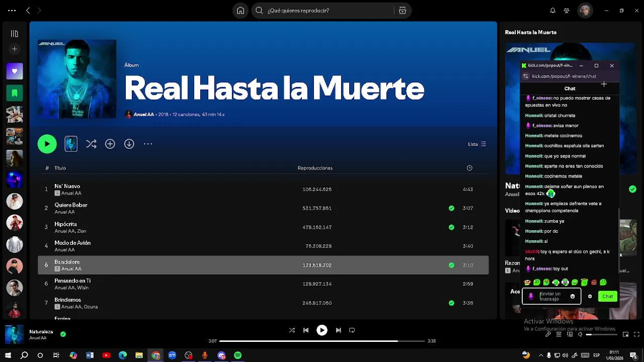
Task: Sort by Título column header
Action: point(60,168)
